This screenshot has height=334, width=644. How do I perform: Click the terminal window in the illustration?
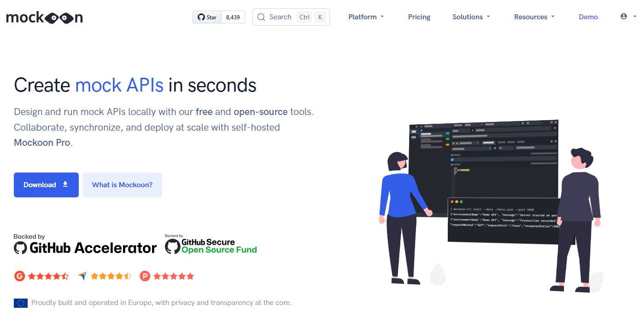pos(504,220)
